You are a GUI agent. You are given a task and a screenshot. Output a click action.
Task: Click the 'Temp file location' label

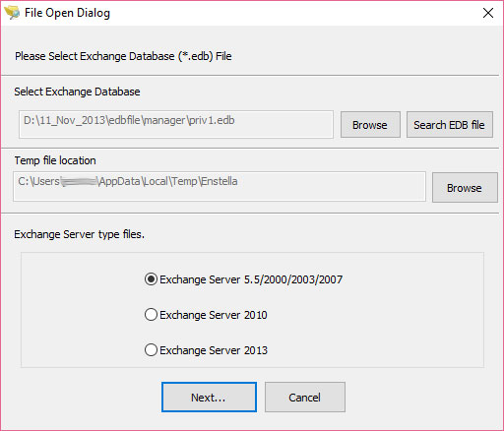tap(55, 160)
